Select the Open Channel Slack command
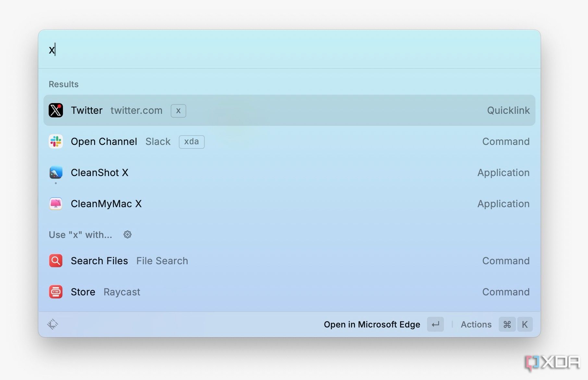This screenshot has height=380, width=588. (289, 141)
